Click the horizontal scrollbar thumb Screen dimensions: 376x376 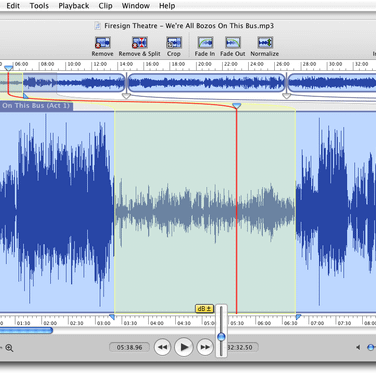[x=26, y=330]
